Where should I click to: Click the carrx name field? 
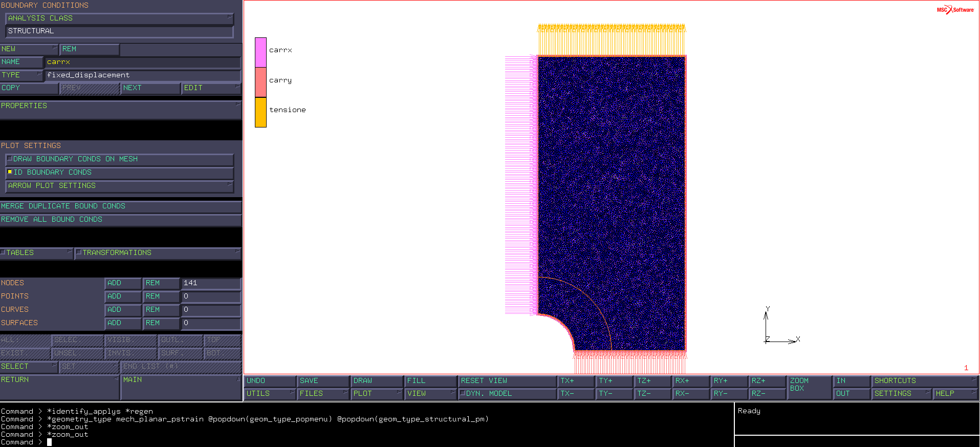143,62
